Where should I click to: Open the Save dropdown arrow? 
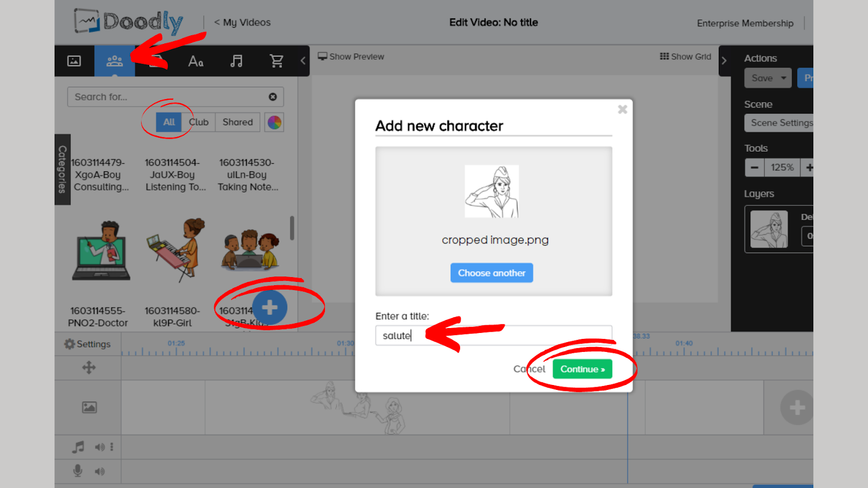pos(784,78)
